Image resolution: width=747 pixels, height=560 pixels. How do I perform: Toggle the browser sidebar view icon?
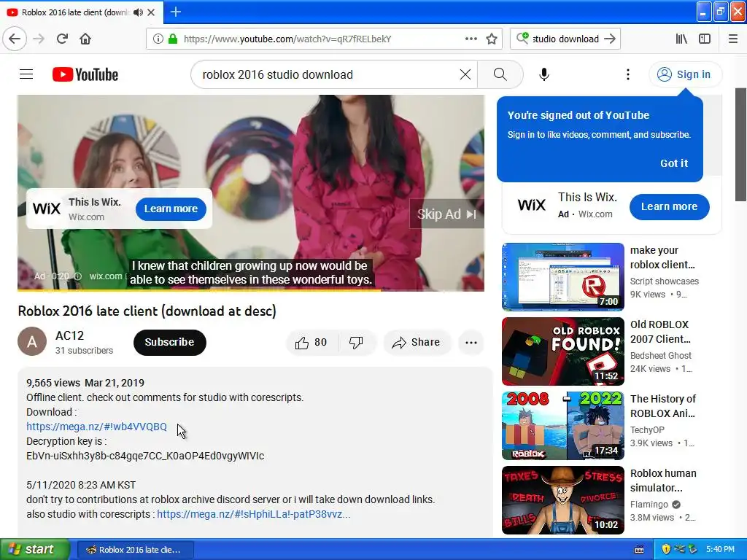tap(705, 39)
